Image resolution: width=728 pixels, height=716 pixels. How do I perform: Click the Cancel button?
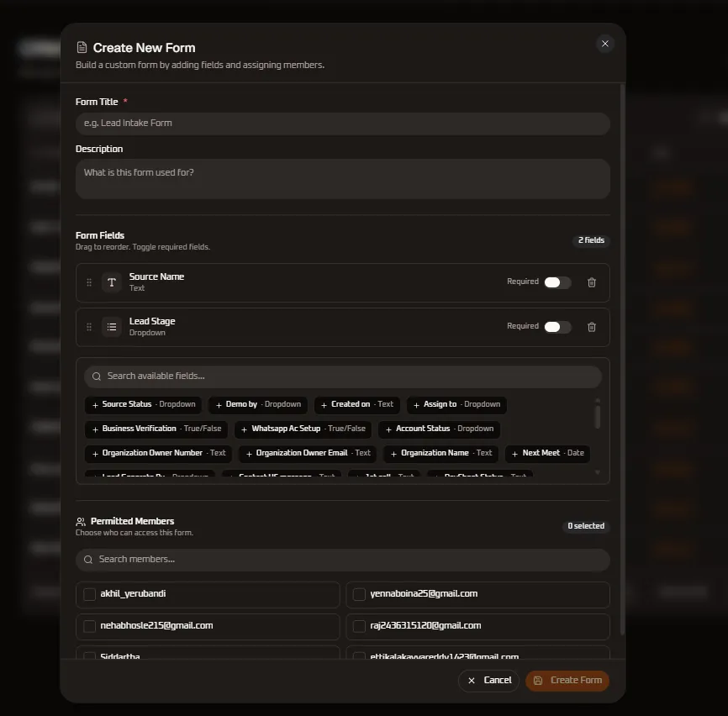click(488, 681)
